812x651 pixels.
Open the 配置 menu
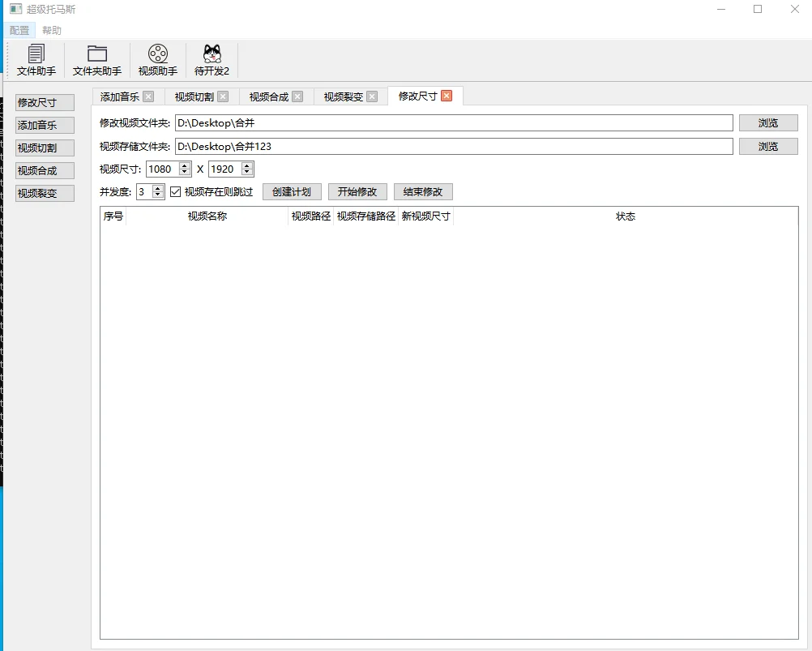pyautogui.click(x=19, y=31)
